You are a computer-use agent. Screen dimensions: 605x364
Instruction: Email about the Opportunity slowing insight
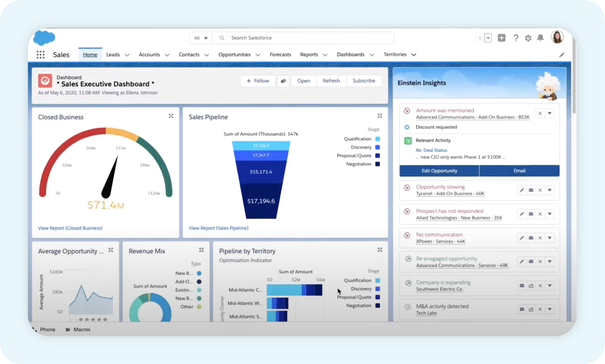(x=531, y=190)
